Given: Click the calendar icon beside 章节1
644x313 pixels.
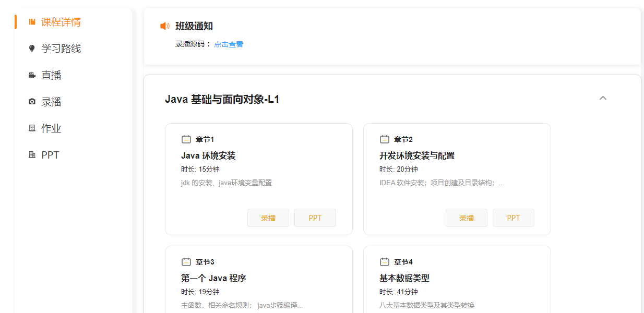Looking at the screenshot, I should point(186,139).
